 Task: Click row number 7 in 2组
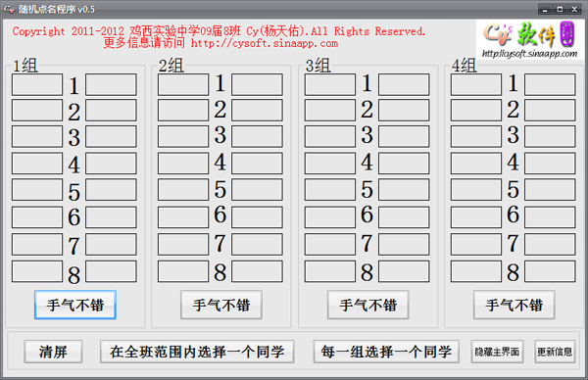(x=220, y=243)
